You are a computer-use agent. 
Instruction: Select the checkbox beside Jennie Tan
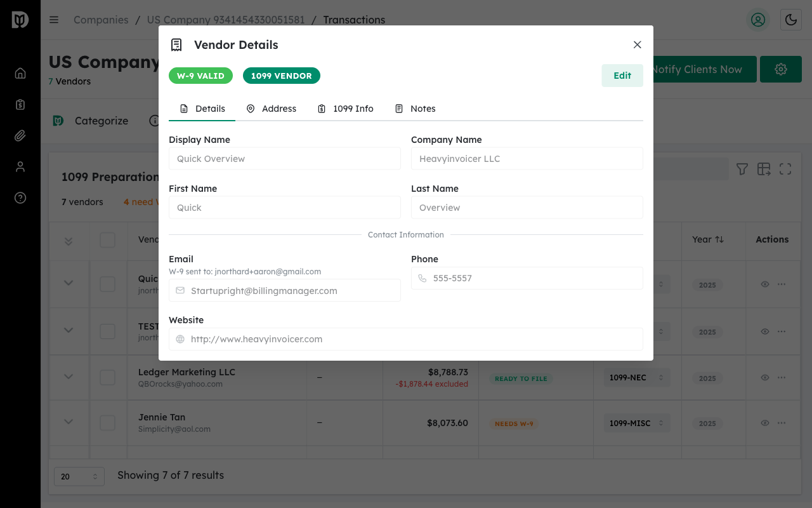(108, 422)
